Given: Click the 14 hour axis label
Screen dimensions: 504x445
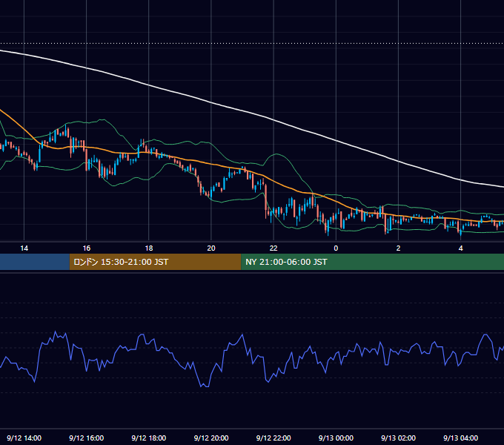Looking at the screenshot, I should pyautogui.click(x=24, y=248).
